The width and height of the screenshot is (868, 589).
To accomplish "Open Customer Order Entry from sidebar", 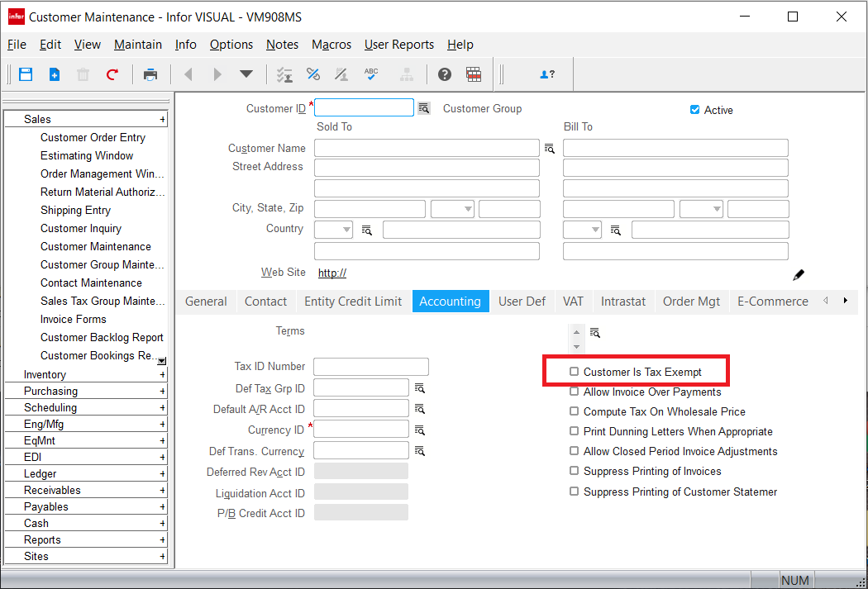I will [93, 137].
